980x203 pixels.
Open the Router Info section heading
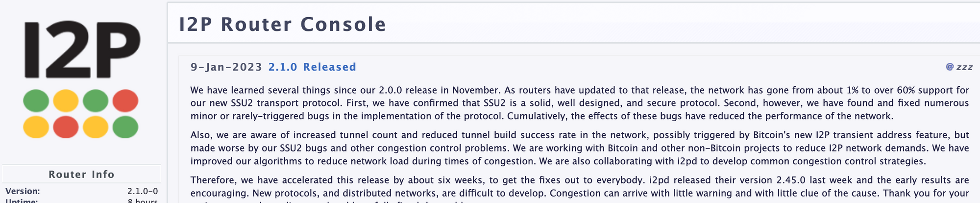pyautogui.click(x=81, y=175)
